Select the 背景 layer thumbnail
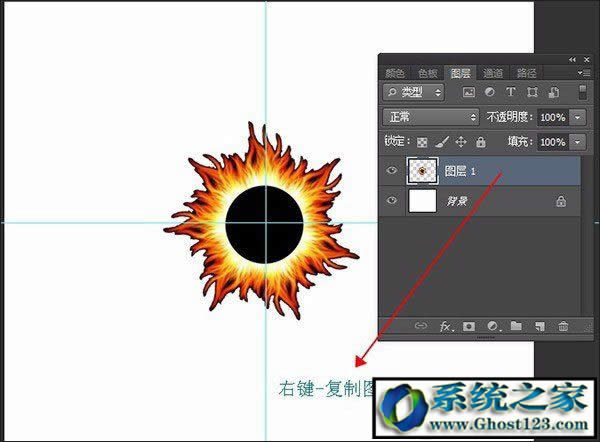Viewport: 600px width, 442px height. [422, 201]
